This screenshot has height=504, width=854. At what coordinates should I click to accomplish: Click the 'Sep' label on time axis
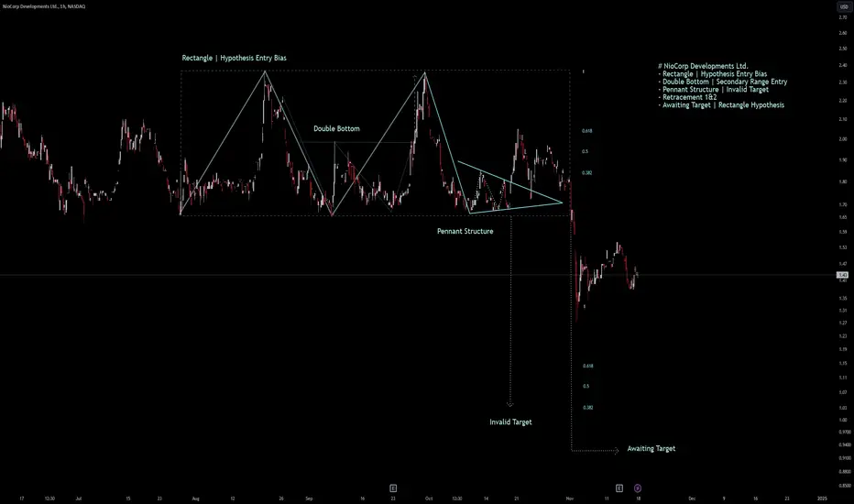309,499
